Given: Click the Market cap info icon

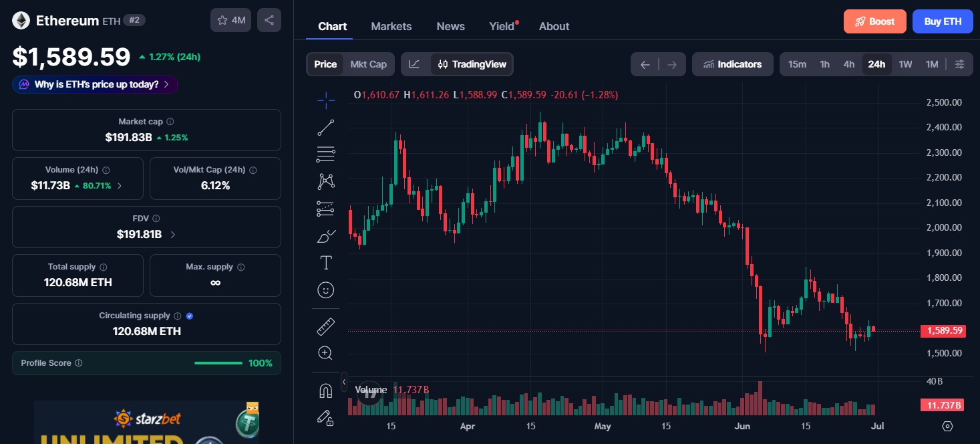Looking at the screenshot, I should (170, 122).
